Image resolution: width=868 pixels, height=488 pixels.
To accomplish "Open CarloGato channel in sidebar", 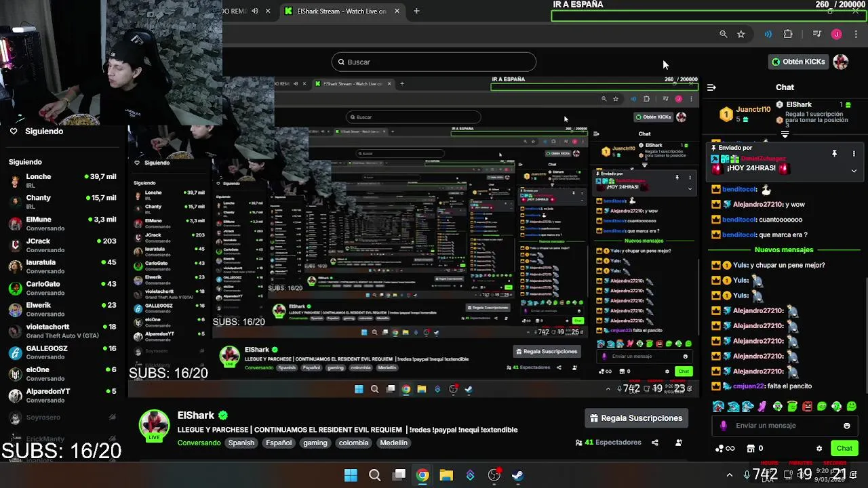I will point(62,288).
